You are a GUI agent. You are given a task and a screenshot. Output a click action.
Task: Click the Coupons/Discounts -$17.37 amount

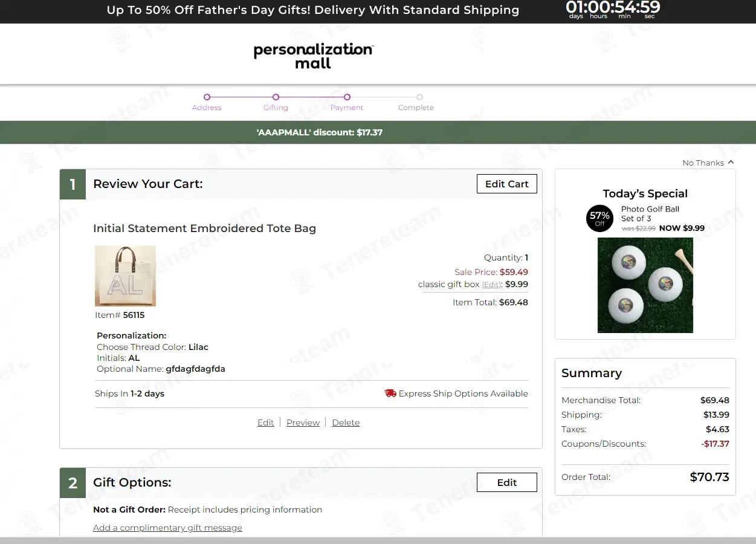715,444
